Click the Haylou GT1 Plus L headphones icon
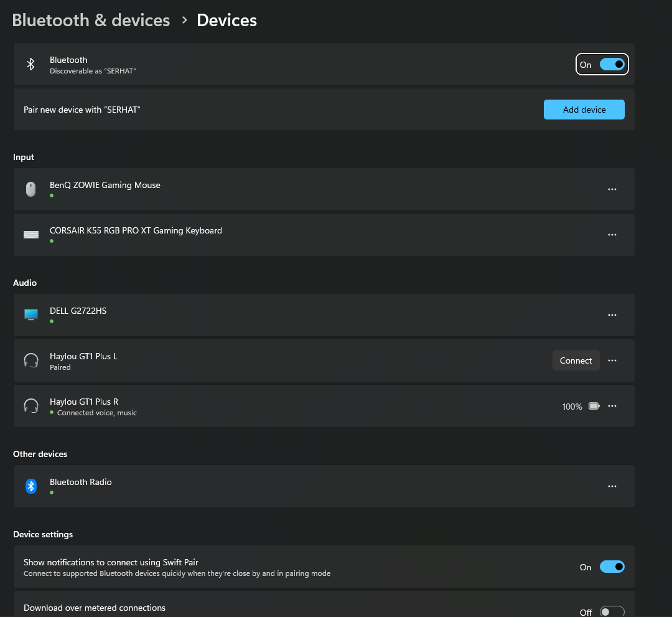672x617 pixels. 30,360
